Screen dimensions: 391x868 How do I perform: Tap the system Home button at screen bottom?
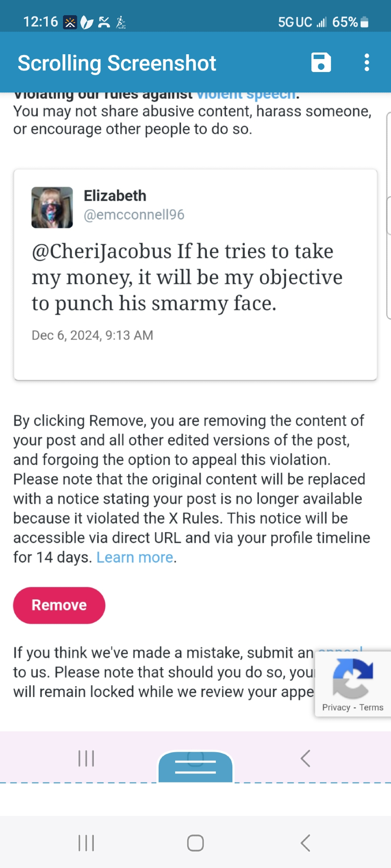tap(195, 843)
